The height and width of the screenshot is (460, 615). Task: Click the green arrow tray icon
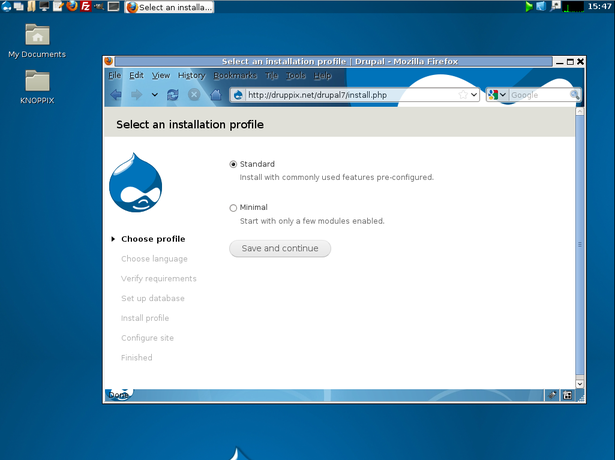pos(529,6)
